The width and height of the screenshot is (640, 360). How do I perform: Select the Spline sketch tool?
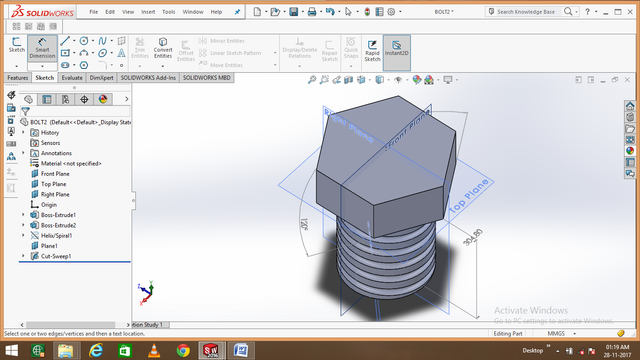pos(102,41)
